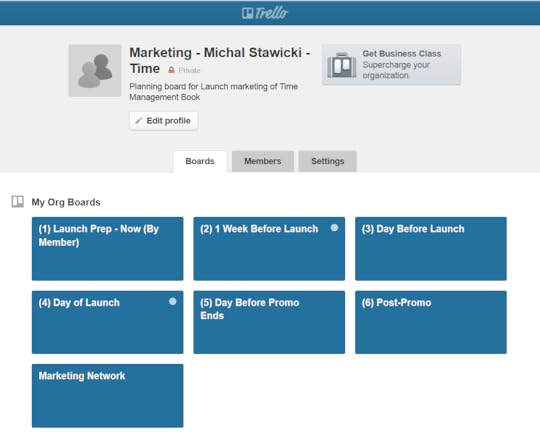
Task: Click the Edit profile button
Action: click(x=164, y=121)
